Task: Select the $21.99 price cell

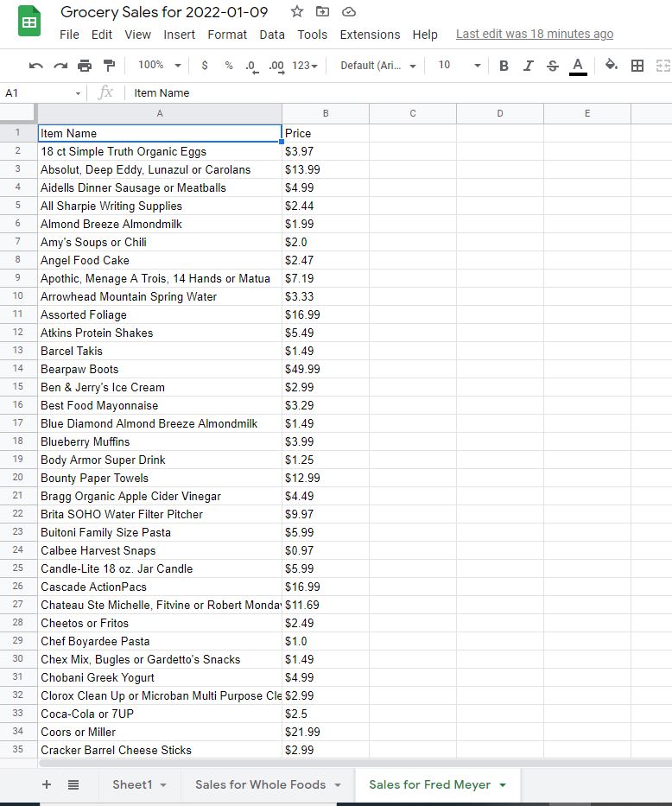Action: pyautogui.click(x=326, y=732)
